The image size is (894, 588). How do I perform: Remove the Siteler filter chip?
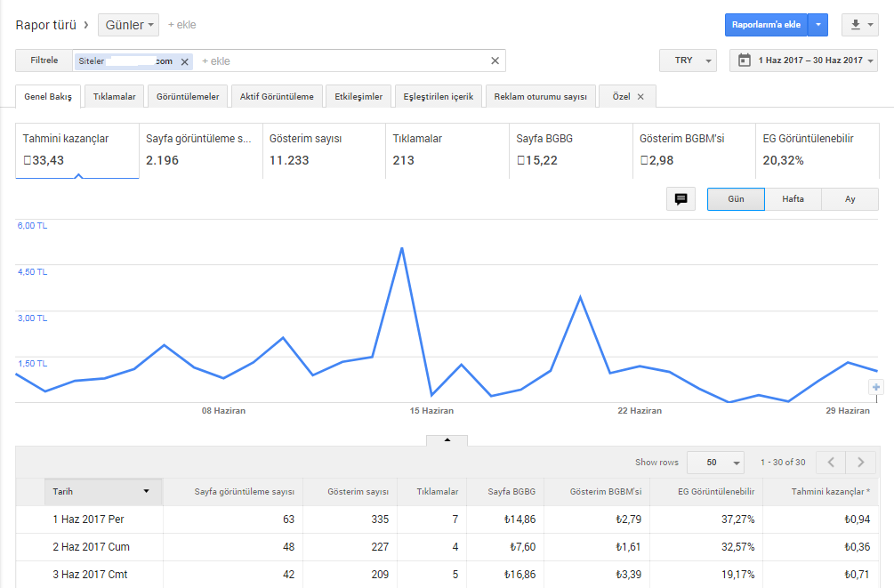click(x=185, y=61)
